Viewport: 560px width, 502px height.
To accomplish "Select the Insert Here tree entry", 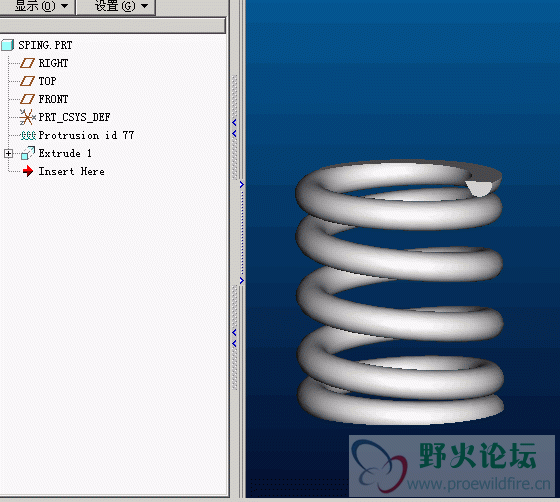I will tap(71, 171).
